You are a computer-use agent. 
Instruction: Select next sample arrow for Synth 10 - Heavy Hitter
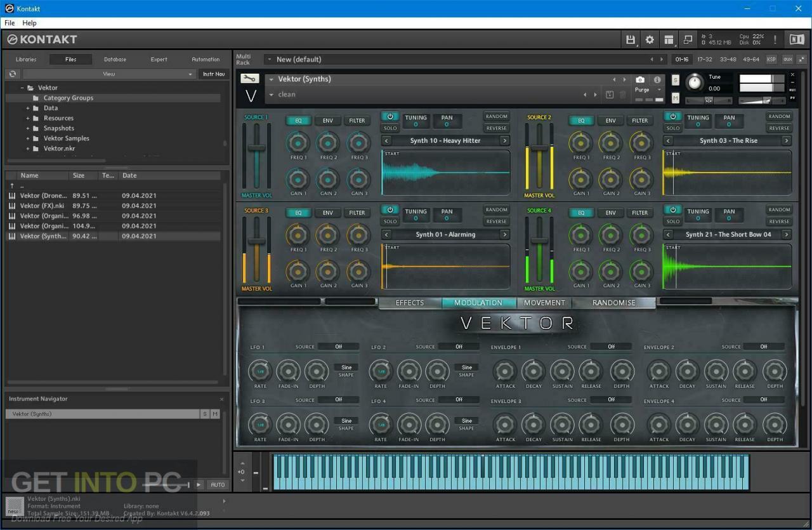pyautogui.click(x=505, y=141)
